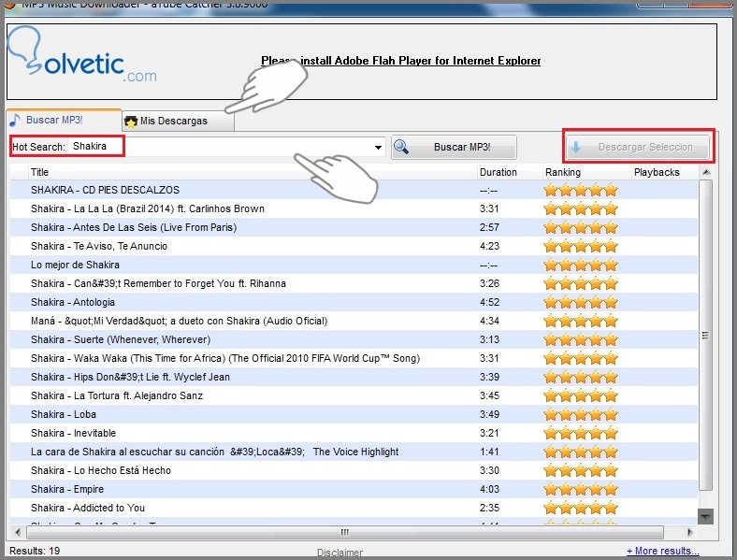Select the Maná Mi Verdad dueto row
Screen dimensions: 737x560
coord(354,321)
